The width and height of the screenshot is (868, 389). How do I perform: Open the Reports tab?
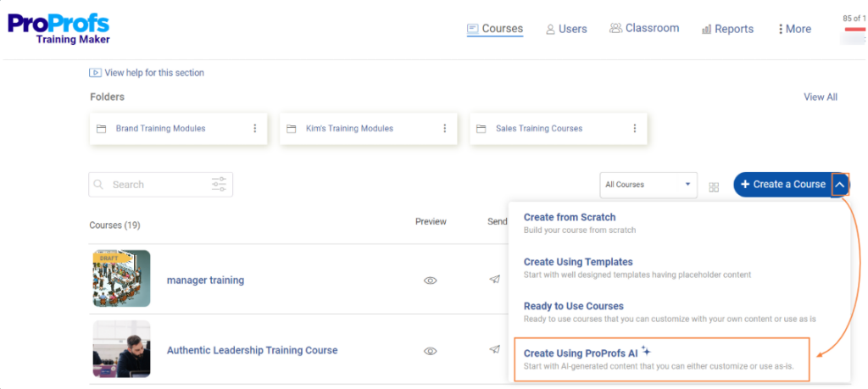coord(727,29)
